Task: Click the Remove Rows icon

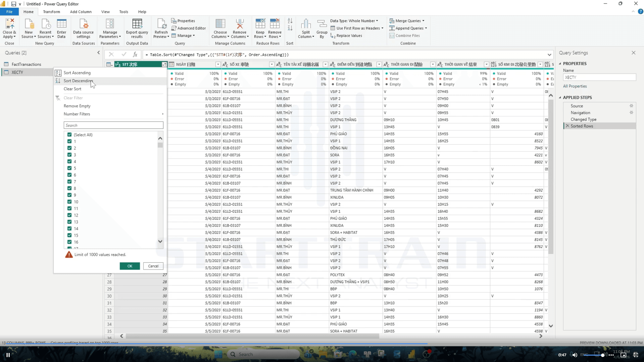Action: pos(275,24)
